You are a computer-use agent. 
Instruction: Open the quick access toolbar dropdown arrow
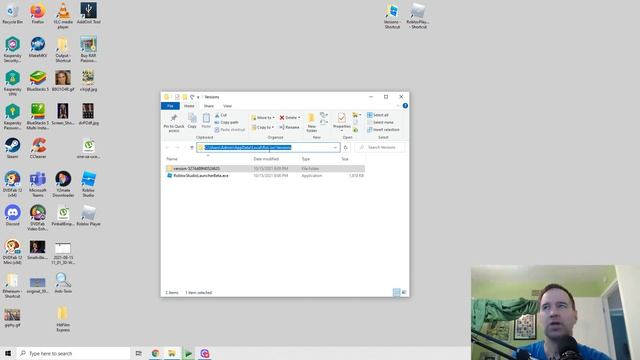pyautogui.click(x=198, y=97)
